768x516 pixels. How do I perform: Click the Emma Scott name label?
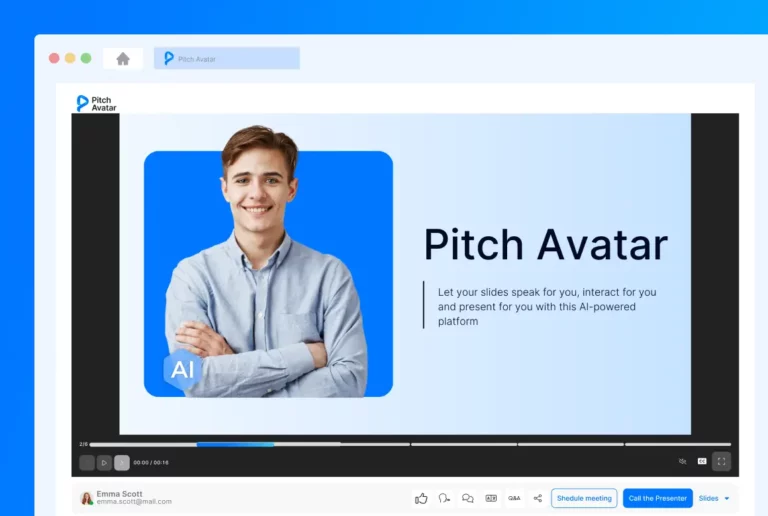click(120, 493)
